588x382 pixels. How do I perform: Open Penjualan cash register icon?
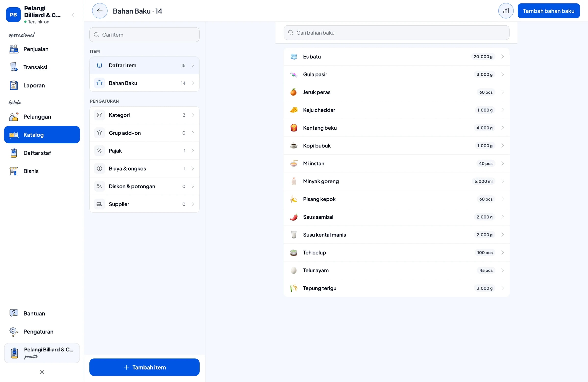[x=13, y=49]
